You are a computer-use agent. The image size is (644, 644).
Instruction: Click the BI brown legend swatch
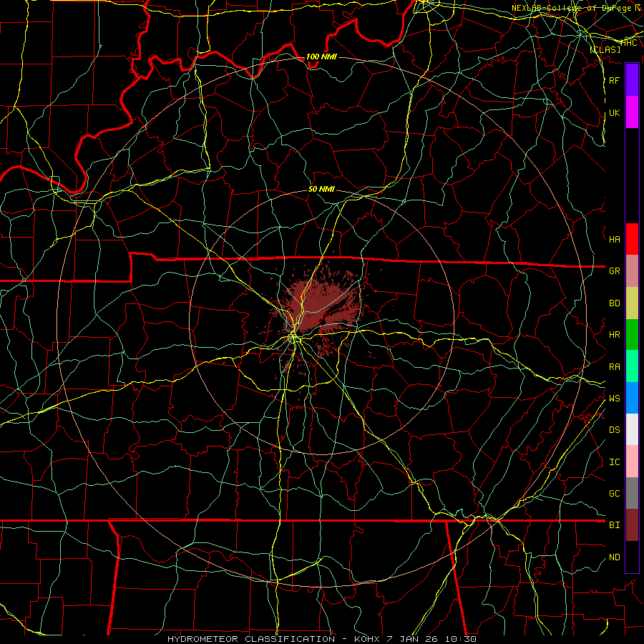click(x=632, y=525)
